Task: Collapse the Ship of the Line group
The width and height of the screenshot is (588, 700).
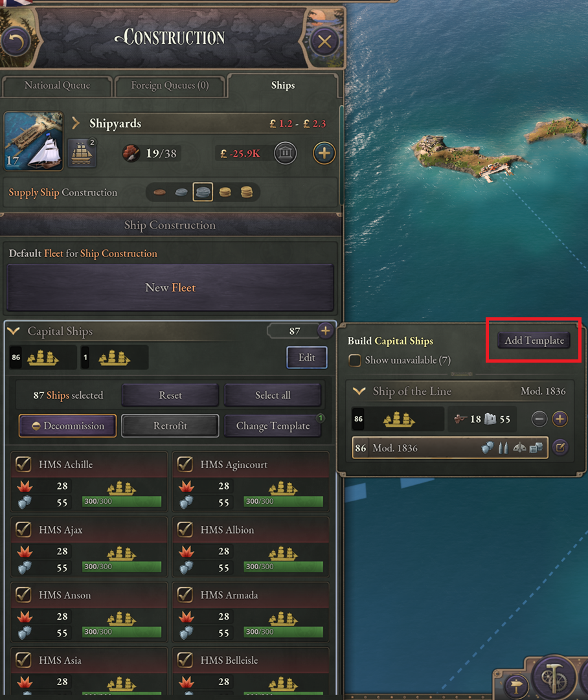Action: click(x=359, y=391)
